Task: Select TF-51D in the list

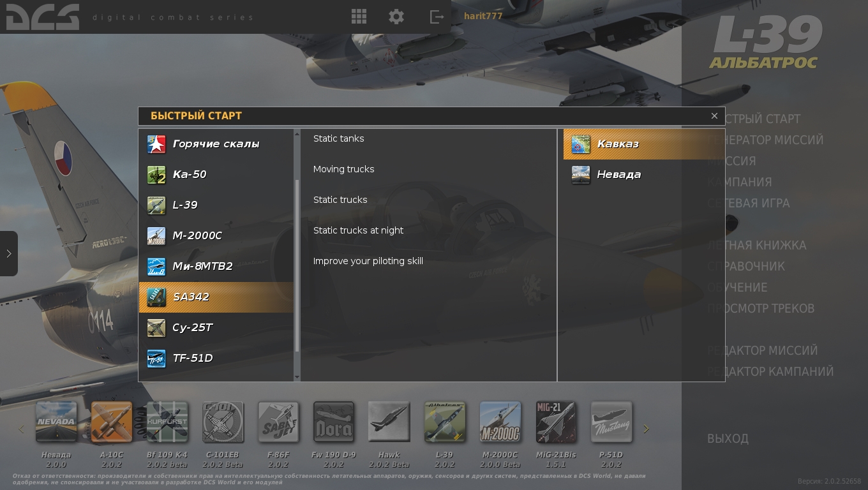Action: tap(216, 359)
